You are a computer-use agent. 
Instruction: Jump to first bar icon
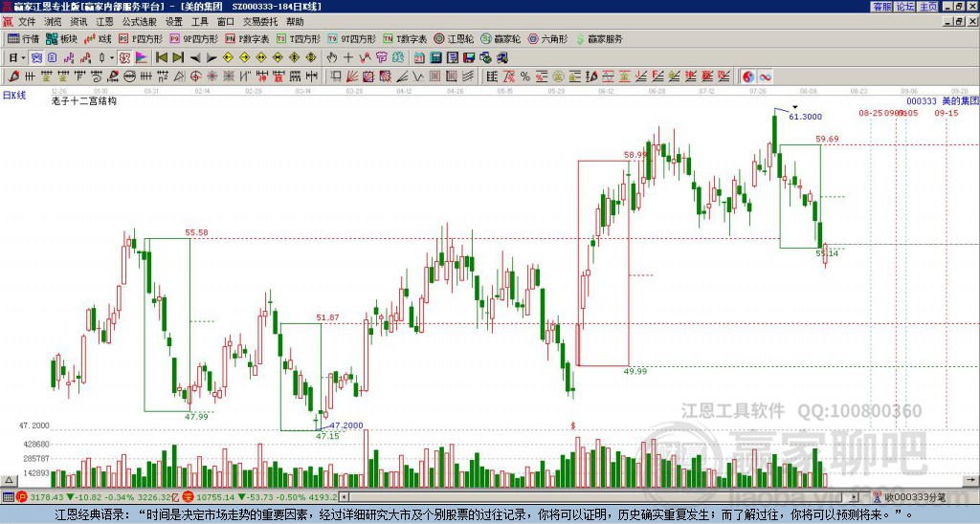click(162, 57)
